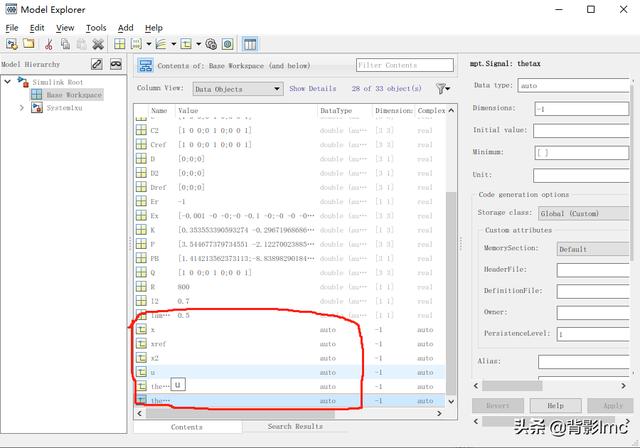The height and width of the screenshot is (448, 640).
Task: Click the Simulink Root node icon
Action: pyautogui.click(x=23, y=82)
